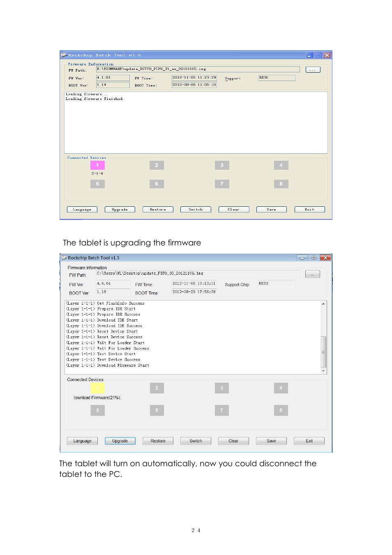The width and height of the screenshot is (392, 555).
Task: Click device slot 6 in the firmware-loaded window
Action: click(157, 184)
